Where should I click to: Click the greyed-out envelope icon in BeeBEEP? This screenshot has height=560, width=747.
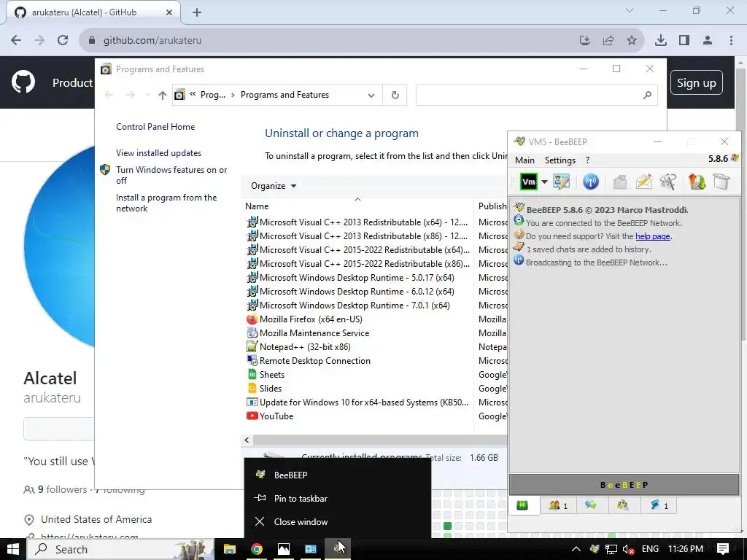pyautogui.click(x=620, y=182)
